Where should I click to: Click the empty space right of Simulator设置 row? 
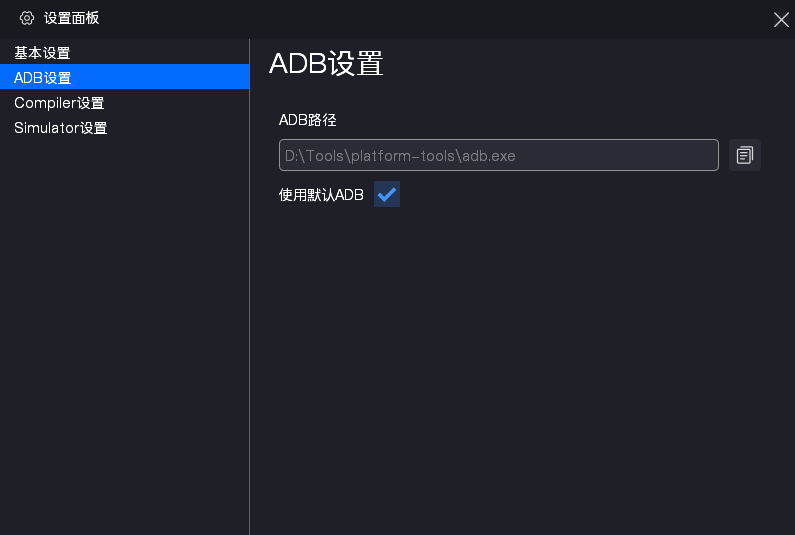(x=180, y=128)
